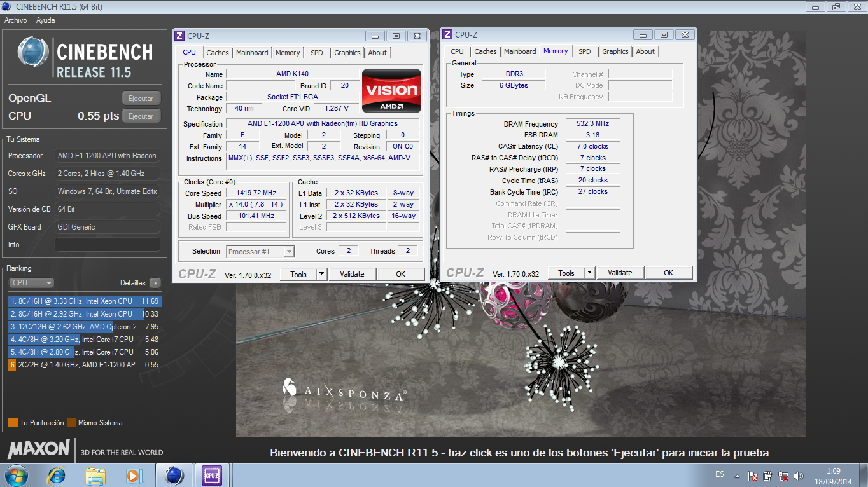The height and width of the screenshot is (487, 868).
Task: Open Windows Explorer folder taskbar icon
Action: [95, 475]
